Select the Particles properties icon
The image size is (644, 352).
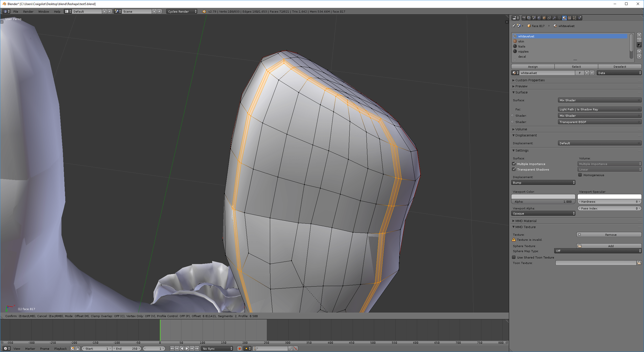[574, 18]
